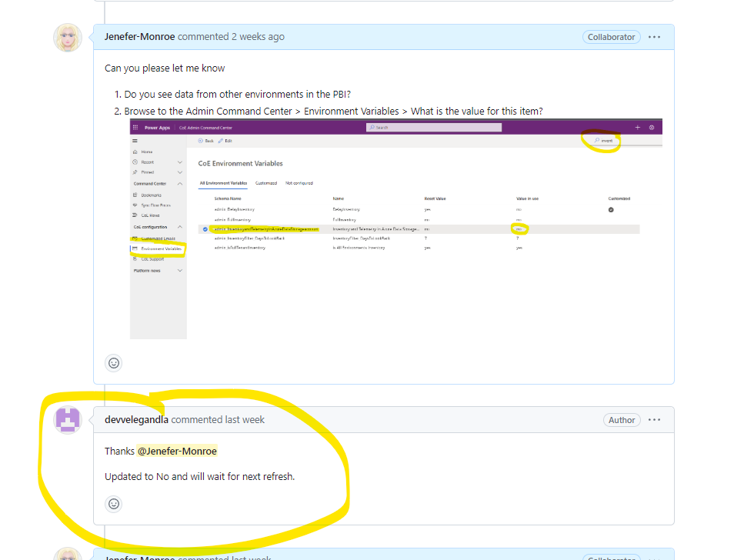Screen dimensions: 734x560
Task: Click the smiley reaction icon on Jenefer-Monroe's comment
Action: tap(113, 362)
